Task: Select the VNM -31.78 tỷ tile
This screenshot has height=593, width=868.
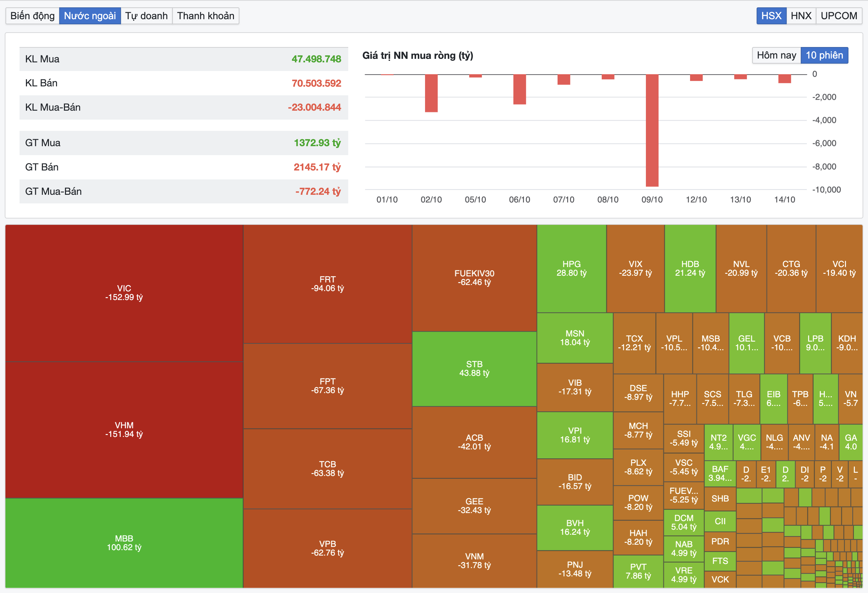Action: (474, 561)
